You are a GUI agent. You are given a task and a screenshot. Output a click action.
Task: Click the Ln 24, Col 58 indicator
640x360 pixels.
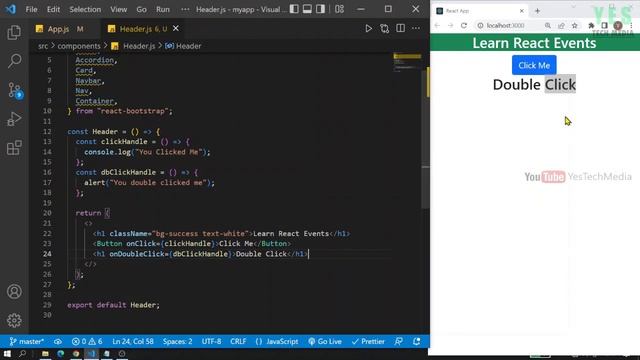tap(133, 341)
